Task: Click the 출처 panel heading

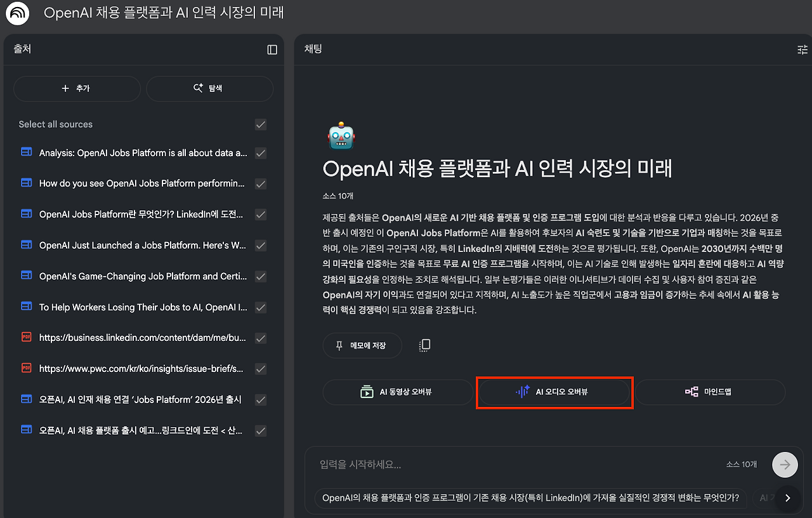Action: 22,49
